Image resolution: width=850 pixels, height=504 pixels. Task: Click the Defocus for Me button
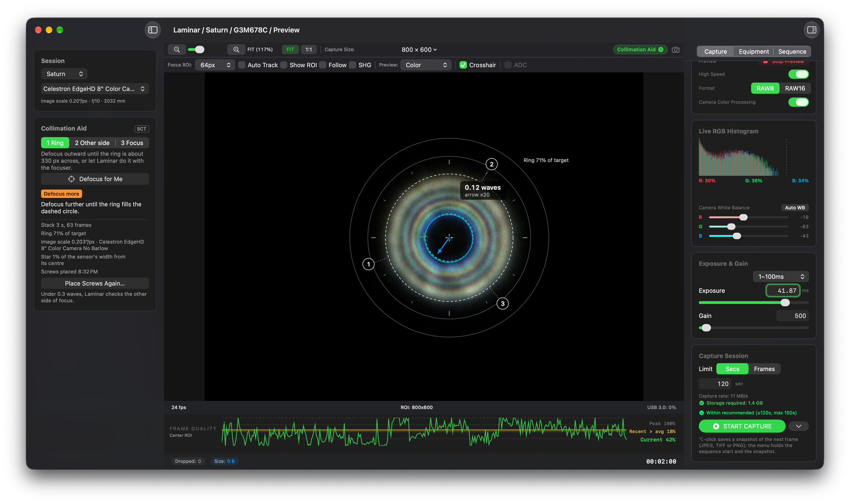tap(95, 179)
